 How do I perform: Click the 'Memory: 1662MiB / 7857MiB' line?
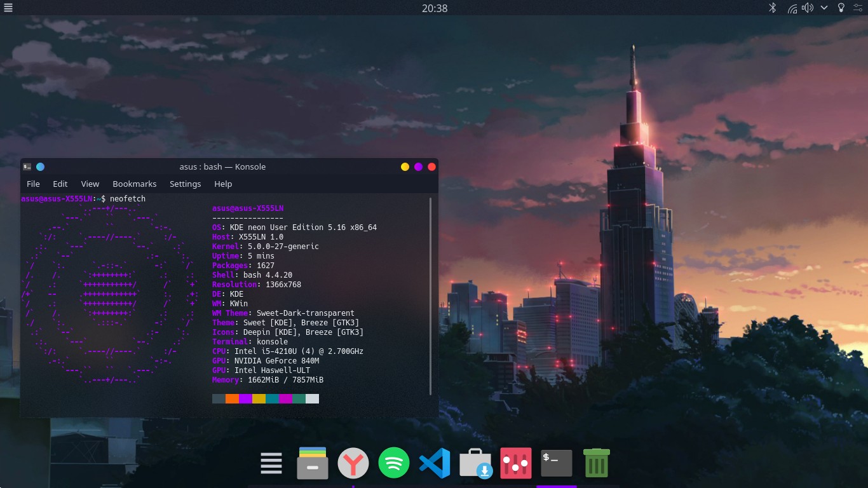268,380
